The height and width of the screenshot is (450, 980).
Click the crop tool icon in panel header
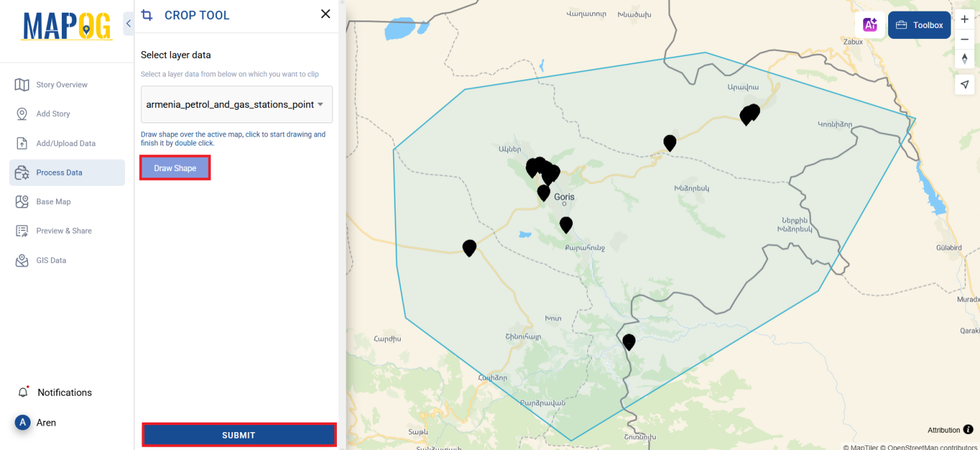(147, 14)
